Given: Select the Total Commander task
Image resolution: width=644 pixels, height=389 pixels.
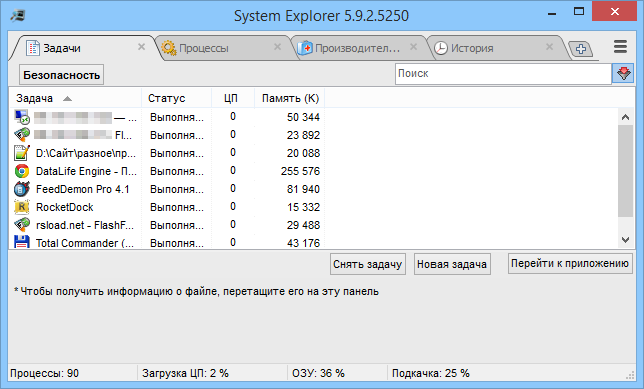Looking at the screenshot, I should pyautogui.click(x=85, y=243).
